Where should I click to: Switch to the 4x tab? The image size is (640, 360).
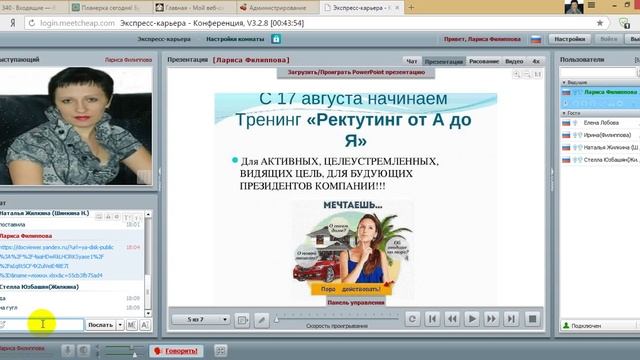pyautogui.click(x=536, y=61)
